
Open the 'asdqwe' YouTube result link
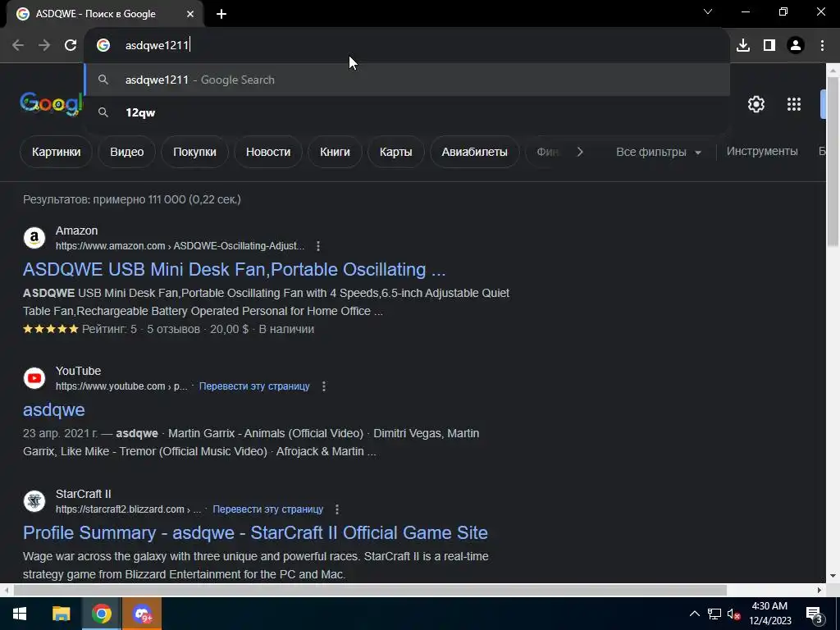pyautogui.click(x=53, y=409)
